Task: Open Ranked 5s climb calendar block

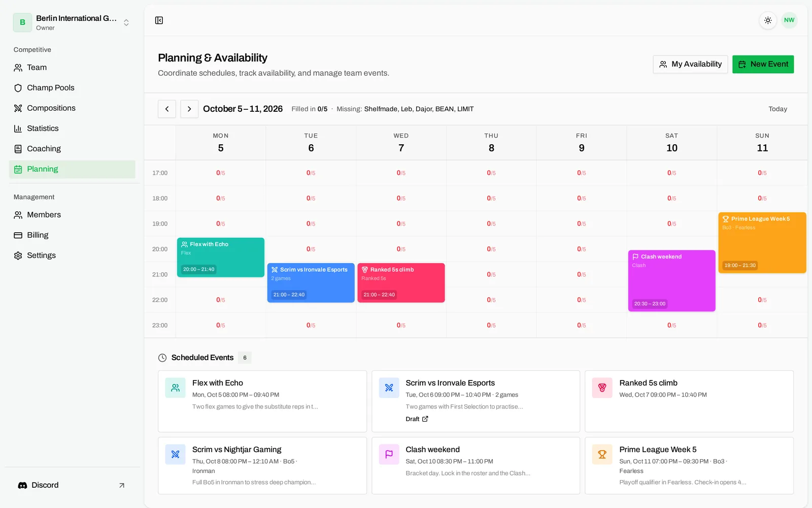Action: point(401,282)
